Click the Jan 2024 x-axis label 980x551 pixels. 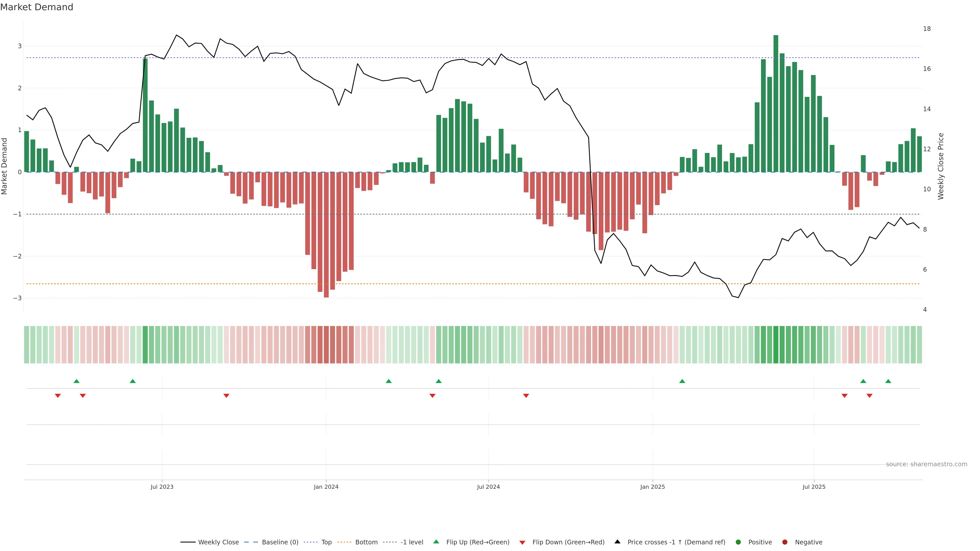(x=326, y=487)
